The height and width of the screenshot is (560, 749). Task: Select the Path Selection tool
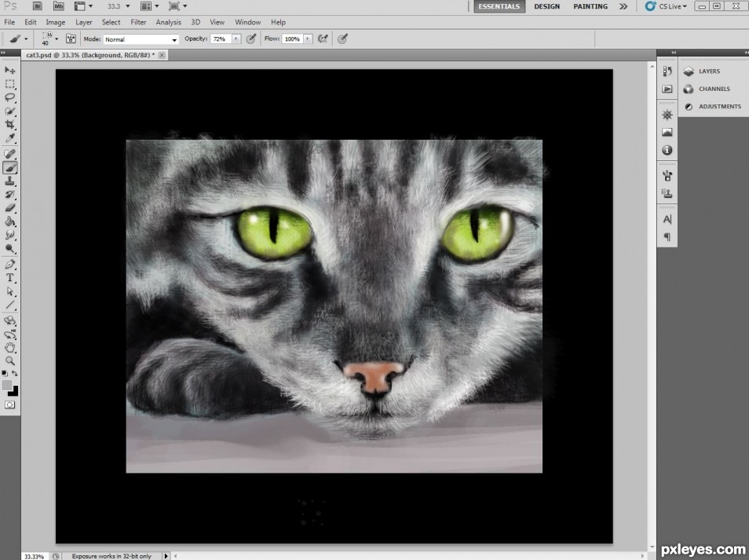pyautogui.click(x=10, y=291)
